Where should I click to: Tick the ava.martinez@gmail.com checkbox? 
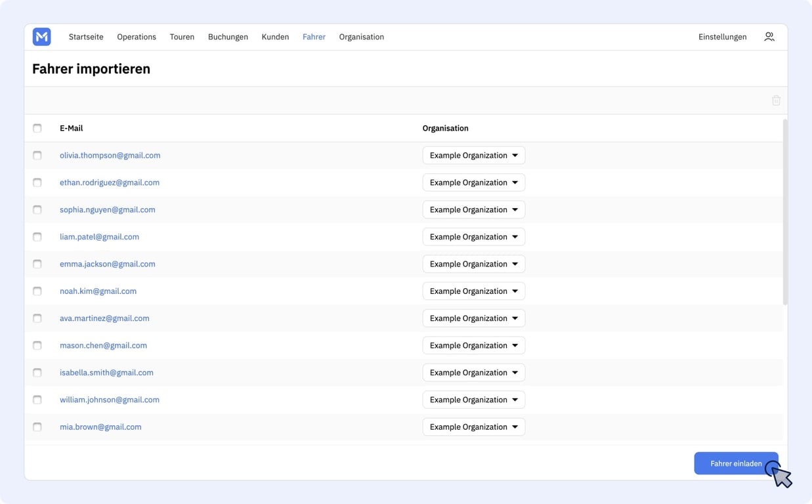pos(37,318)
